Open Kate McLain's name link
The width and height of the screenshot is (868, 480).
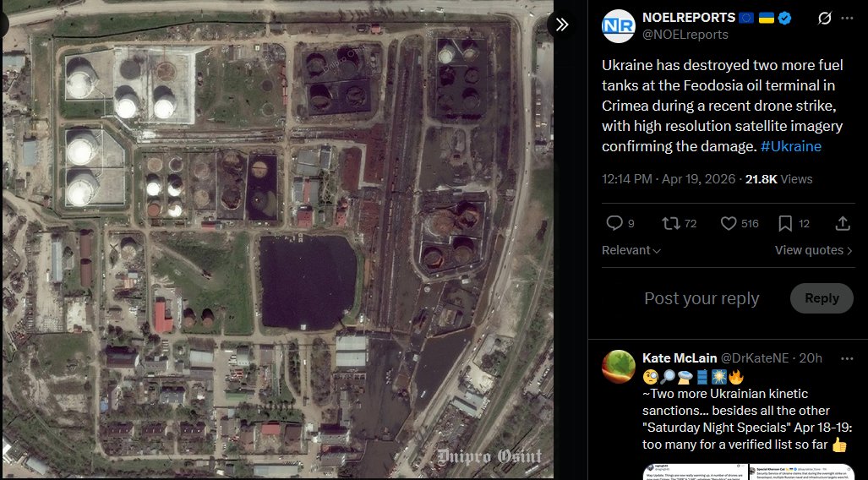point(680,358)
